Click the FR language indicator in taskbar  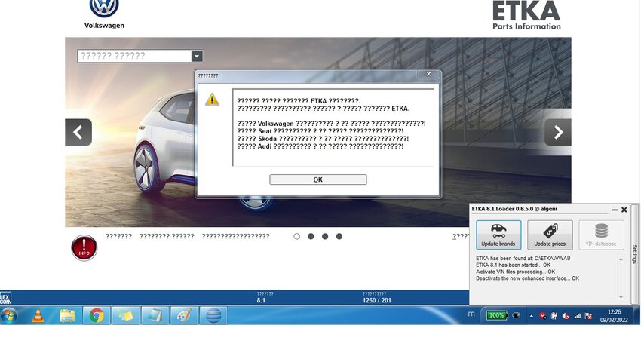471,314
